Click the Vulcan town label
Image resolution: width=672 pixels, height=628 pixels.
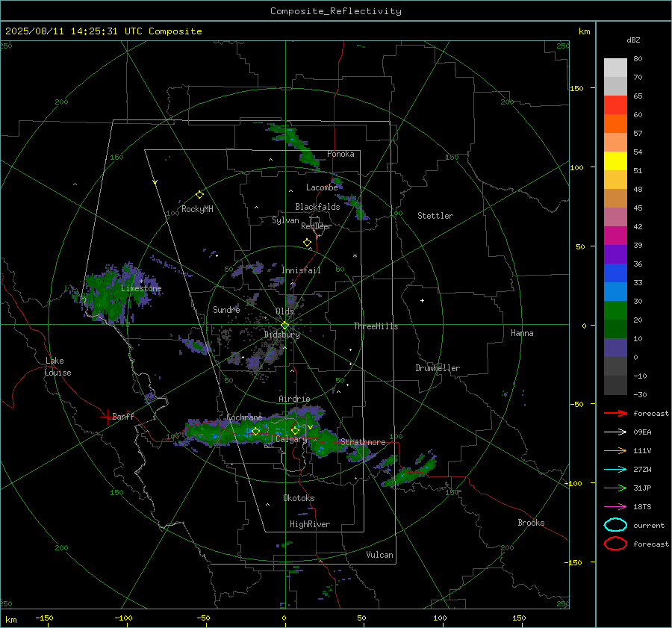point(379,555)
